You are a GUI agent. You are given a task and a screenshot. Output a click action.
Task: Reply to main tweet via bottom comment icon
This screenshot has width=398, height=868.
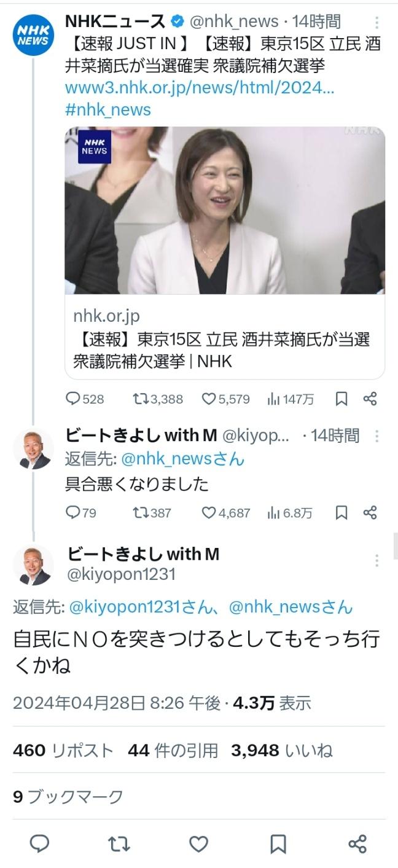40,843
